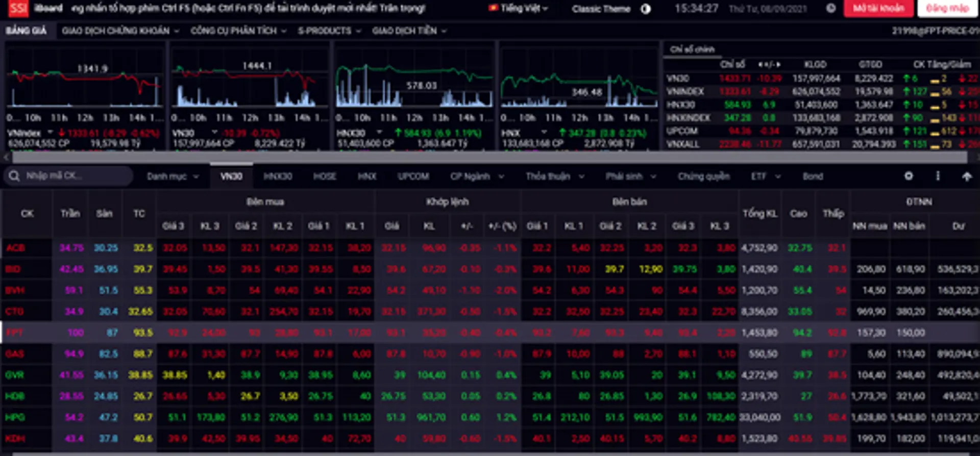Image resolution: width=980 pixels, height=456 pixels.
Task: Open the Bond tab
Action: [813, 176]
